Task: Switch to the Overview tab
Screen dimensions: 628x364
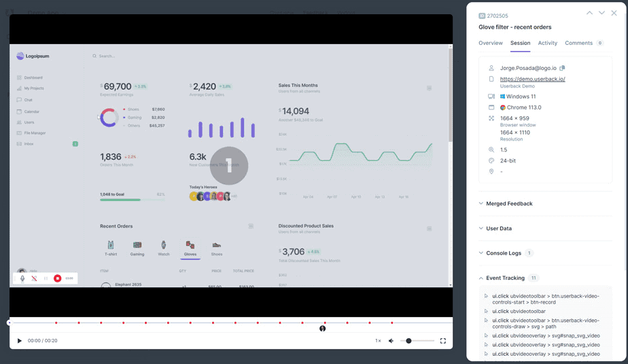Action: (491, 43)
